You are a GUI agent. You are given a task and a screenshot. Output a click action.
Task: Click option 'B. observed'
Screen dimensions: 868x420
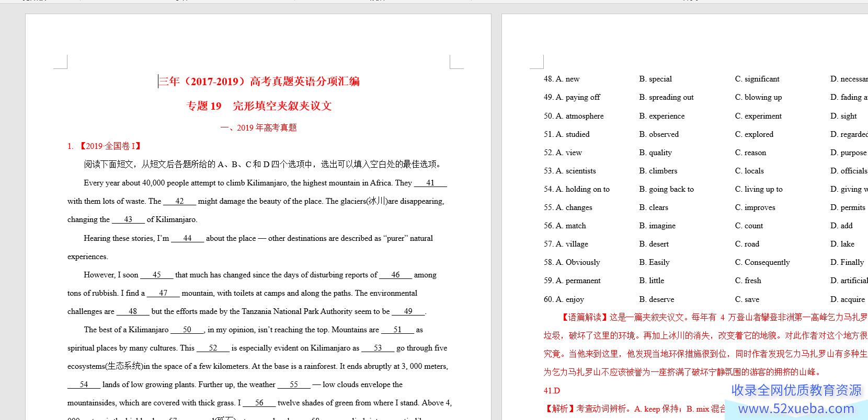click(659, 134)
